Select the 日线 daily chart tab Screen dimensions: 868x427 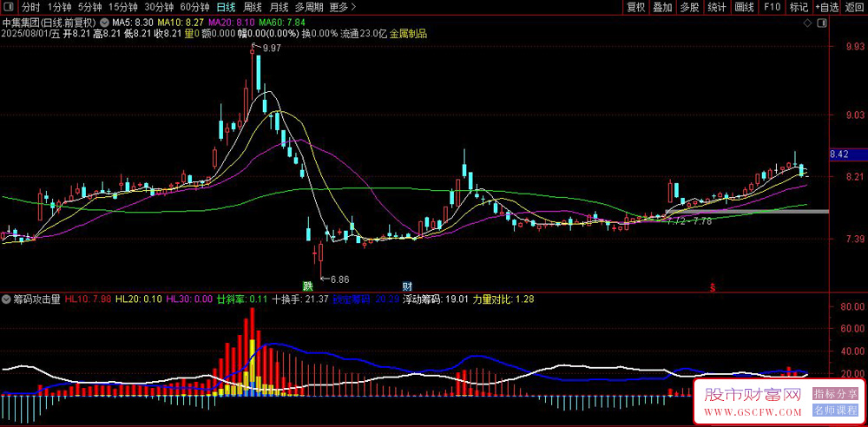[x=226, y=7]
